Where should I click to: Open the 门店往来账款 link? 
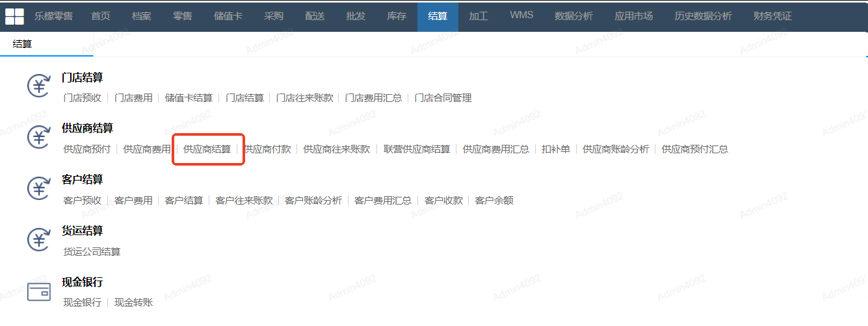click(305, 98)
